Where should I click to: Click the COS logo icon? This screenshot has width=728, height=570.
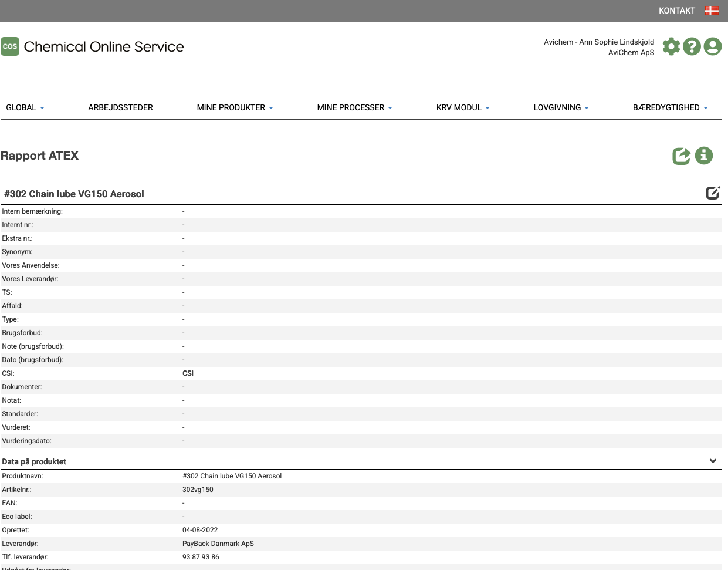pos(10,46)
